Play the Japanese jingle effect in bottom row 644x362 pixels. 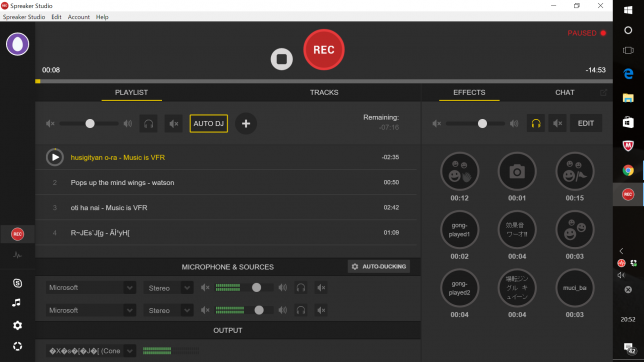point(517,288)
